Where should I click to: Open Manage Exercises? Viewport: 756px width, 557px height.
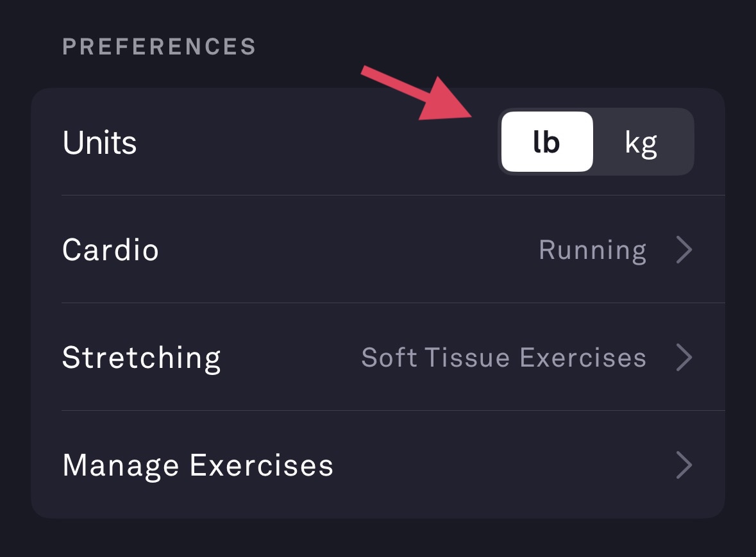click(197, 465)
